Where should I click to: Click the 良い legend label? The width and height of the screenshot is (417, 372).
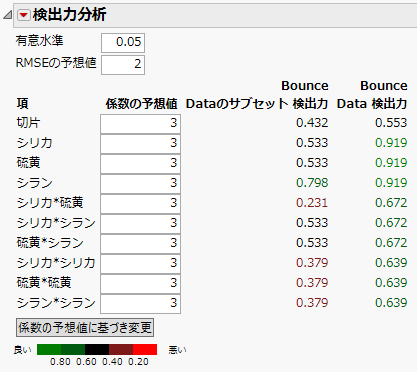click(22, 350)
